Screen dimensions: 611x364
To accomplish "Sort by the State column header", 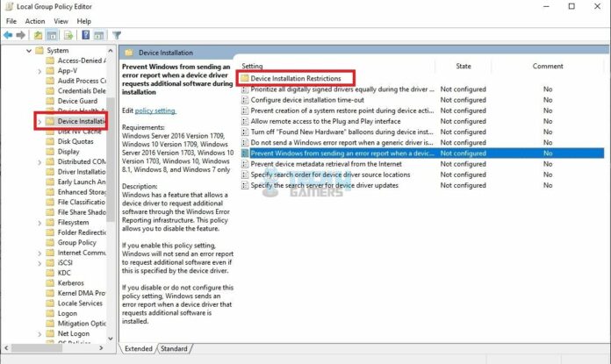I will point(464,66).
